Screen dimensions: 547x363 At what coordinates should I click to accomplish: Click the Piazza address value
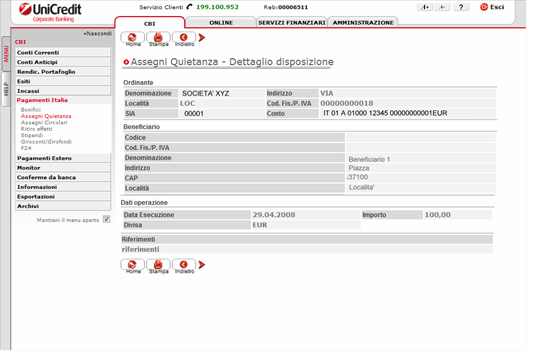(x=359, y=168)
